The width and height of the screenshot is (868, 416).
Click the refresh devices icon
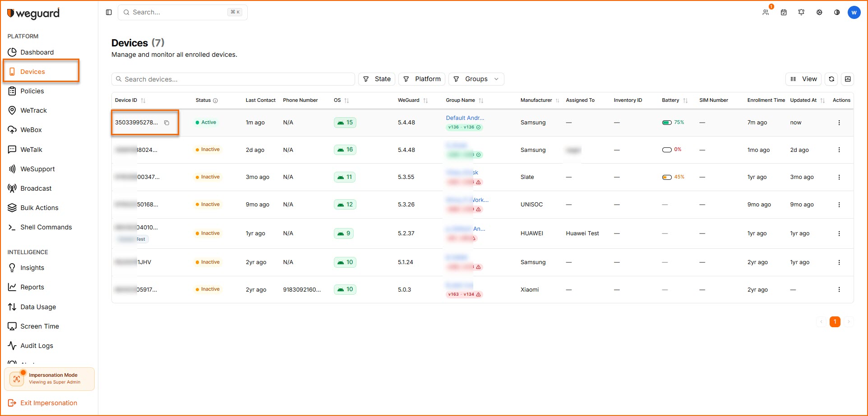coord(831,79)
